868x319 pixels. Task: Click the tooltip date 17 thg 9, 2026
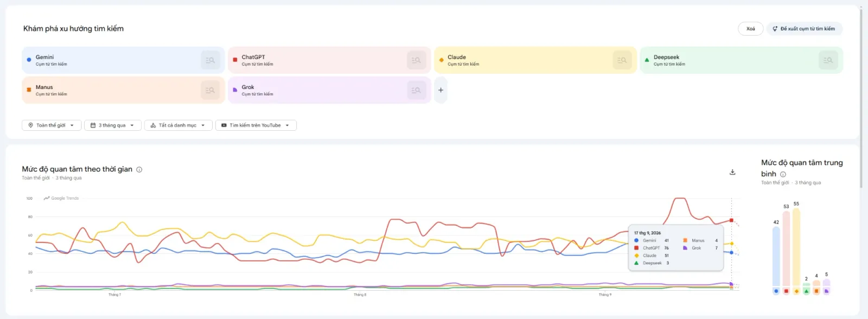point(647,233)
